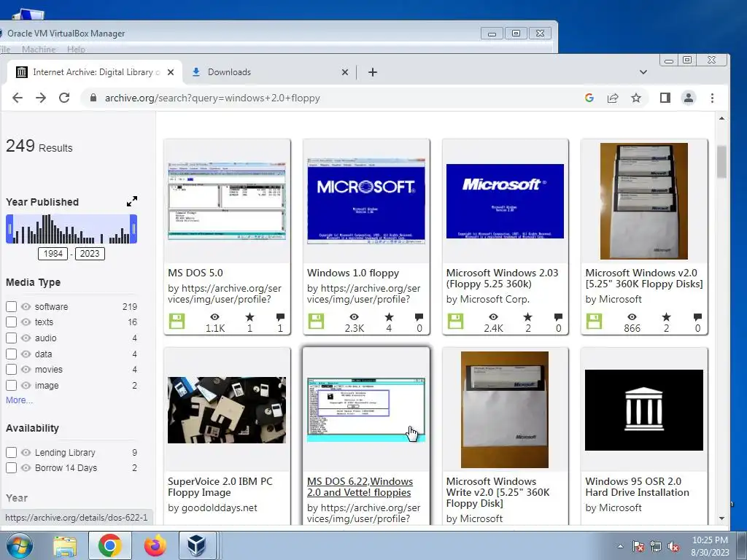The image size is (747, 560).
Task: Open the Google icon in address bar
Action: (589, 98)
